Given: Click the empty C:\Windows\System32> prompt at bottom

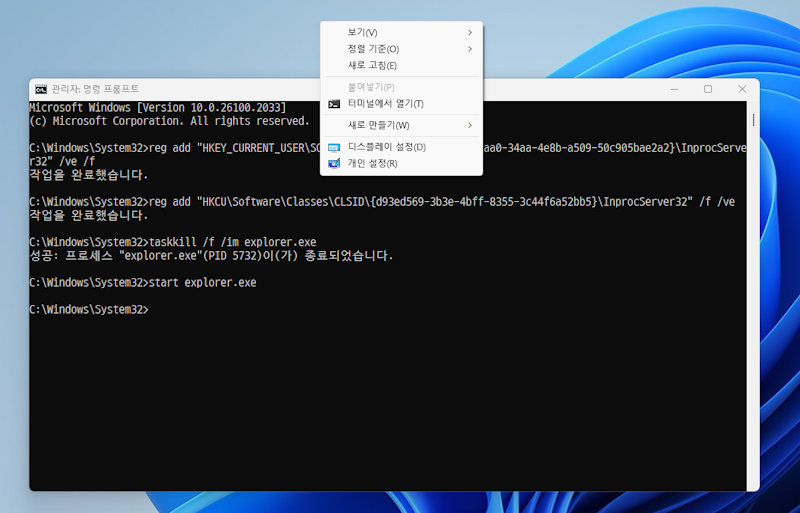Looking at the screenshot, I should (89, 310).
